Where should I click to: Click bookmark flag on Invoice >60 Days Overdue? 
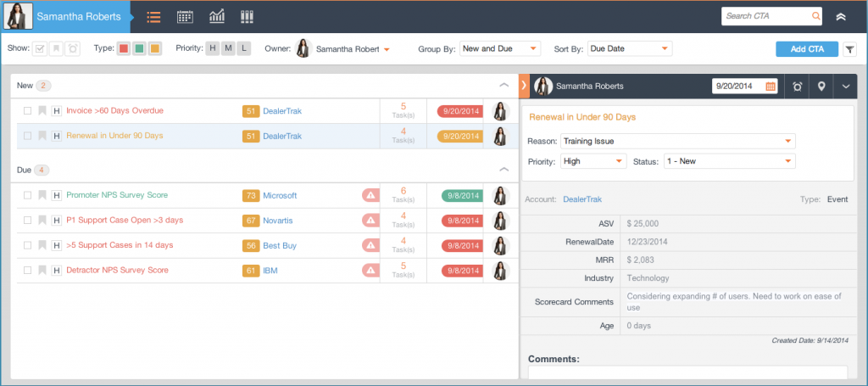click(x=42, y=111)
